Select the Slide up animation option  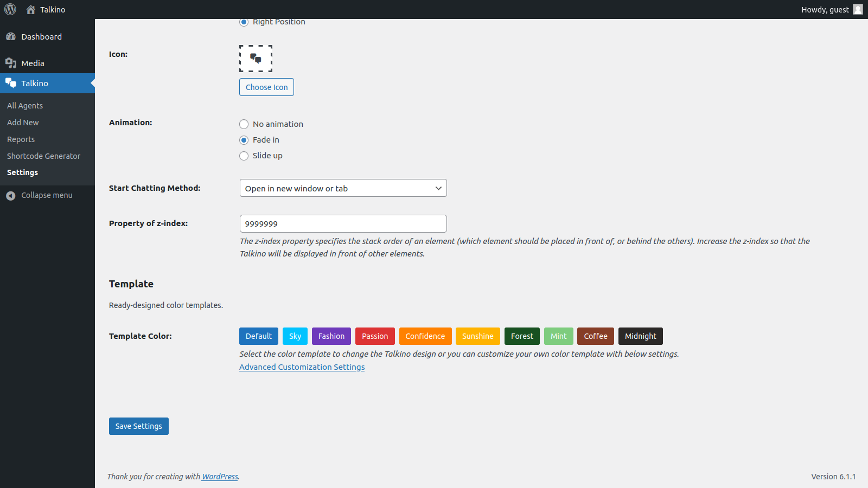pos(244,156)
